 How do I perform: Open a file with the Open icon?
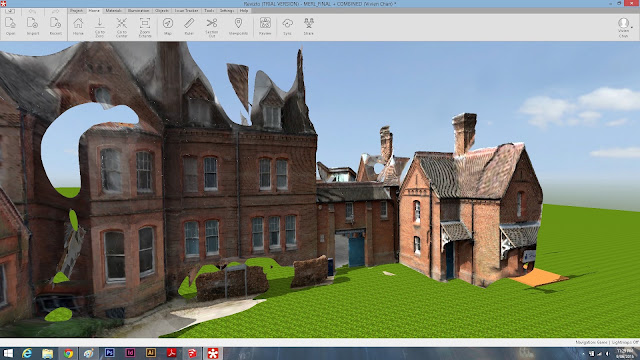point(11,27)
